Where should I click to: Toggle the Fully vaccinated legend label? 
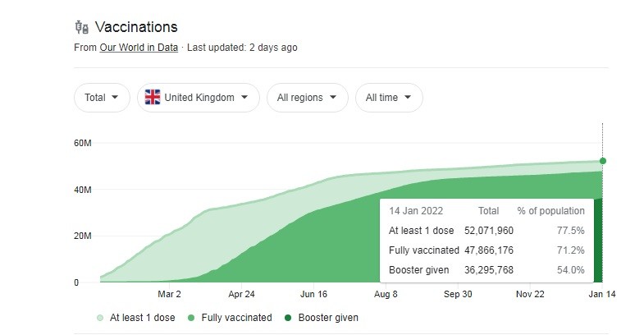(x=236, y=317)
